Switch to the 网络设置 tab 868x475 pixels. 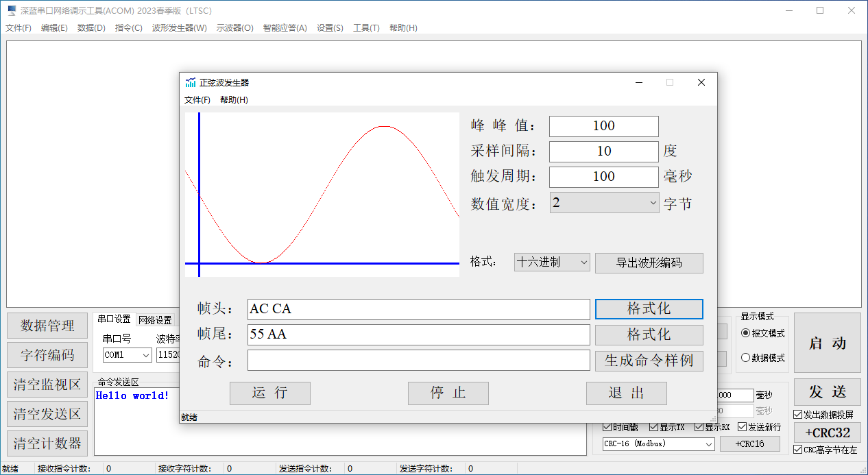[x=155, y=320]
